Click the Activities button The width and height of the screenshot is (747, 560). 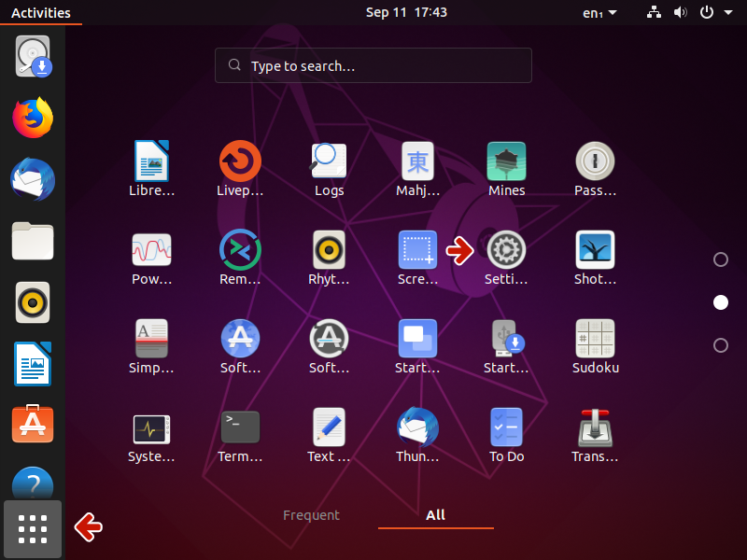point(41,12)
